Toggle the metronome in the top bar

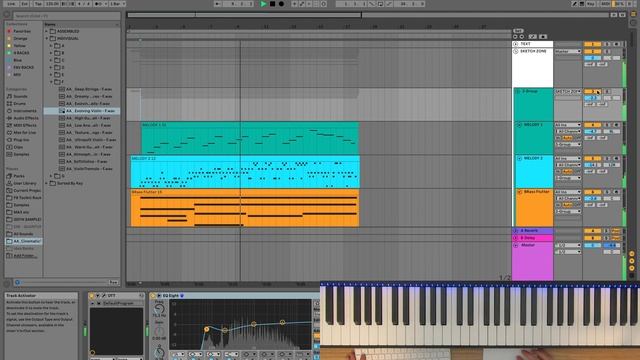click(99, 4)
